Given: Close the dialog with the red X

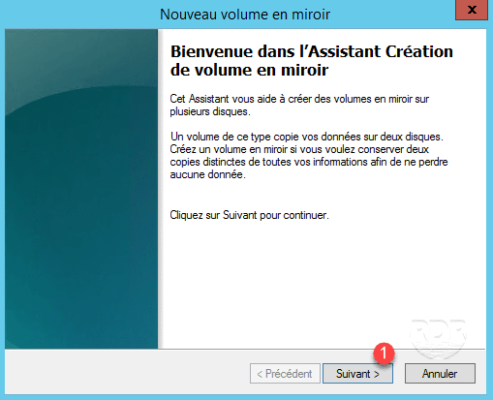Looking at the screenshot, I should click(x=472, y=10).
